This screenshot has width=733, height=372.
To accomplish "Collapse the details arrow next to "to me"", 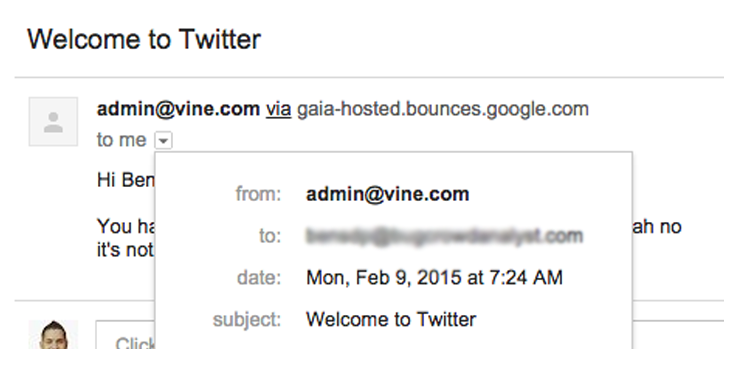I will pyautogui.click(x=164, y=140).
